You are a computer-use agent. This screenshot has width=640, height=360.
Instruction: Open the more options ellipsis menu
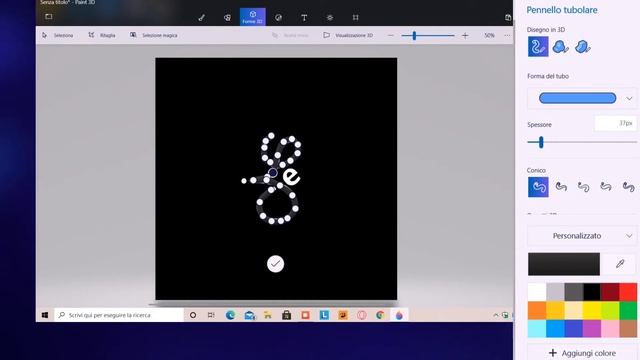(x=507, y=36)
